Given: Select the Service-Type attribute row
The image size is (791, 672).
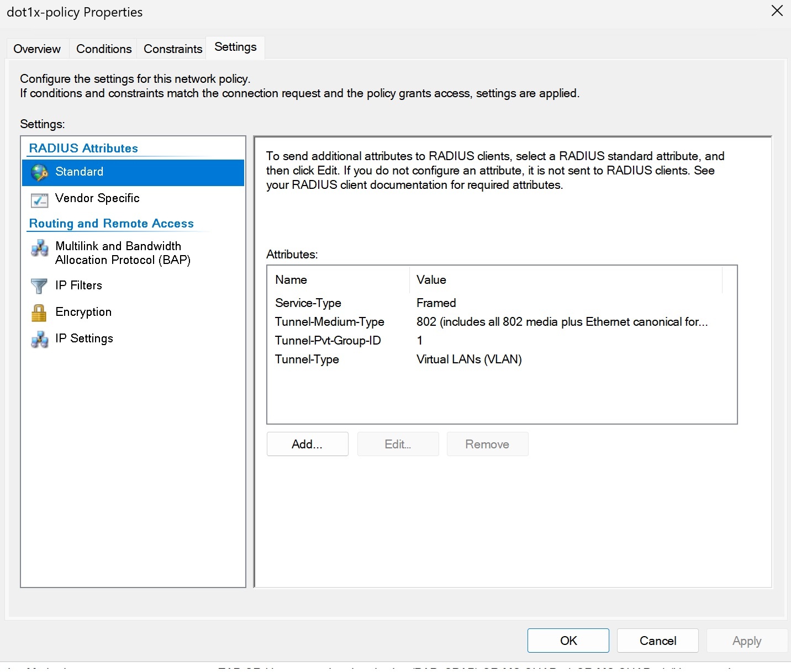Looking at the screenshot, I should pos(502,303).
